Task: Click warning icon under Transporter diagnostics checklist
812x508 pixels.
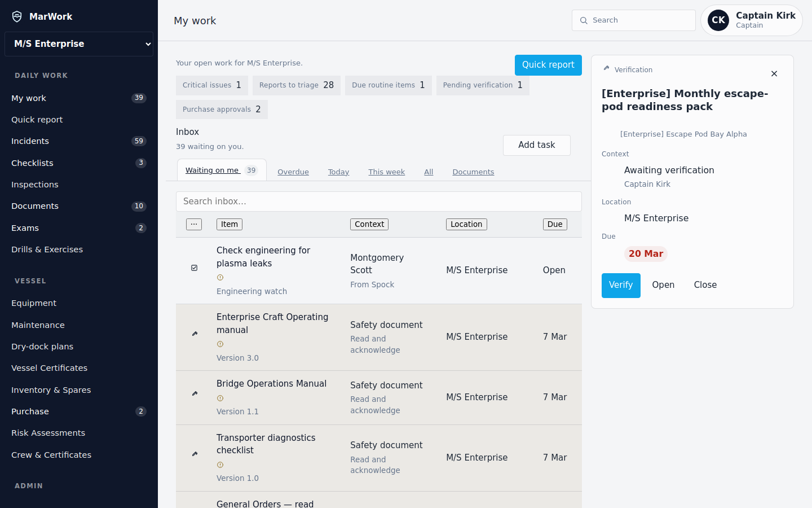Action: coord(220,465)
